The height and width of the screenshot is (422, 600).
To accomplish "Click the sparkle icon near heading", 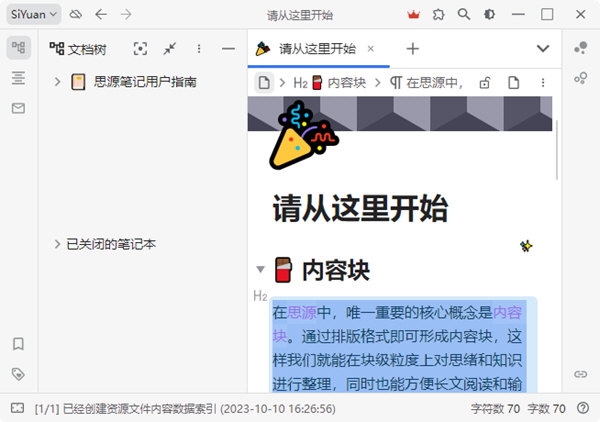I will click(x=526, y=246).
